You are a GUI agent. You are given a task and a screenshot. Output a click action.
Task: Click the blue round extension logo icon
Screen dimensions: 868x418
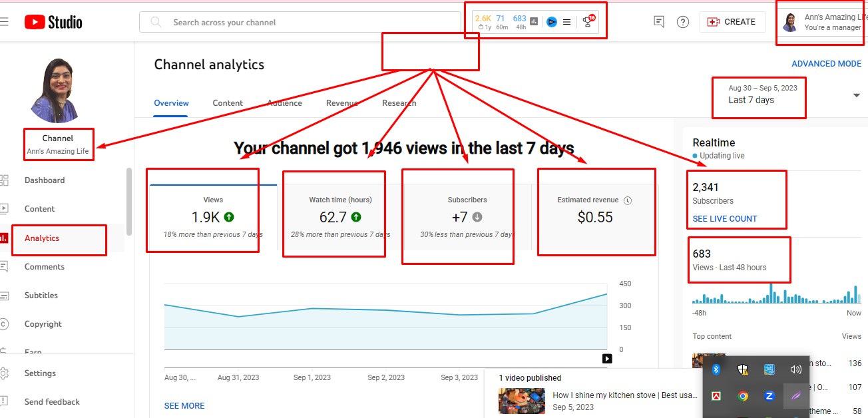tap(551, 22)
